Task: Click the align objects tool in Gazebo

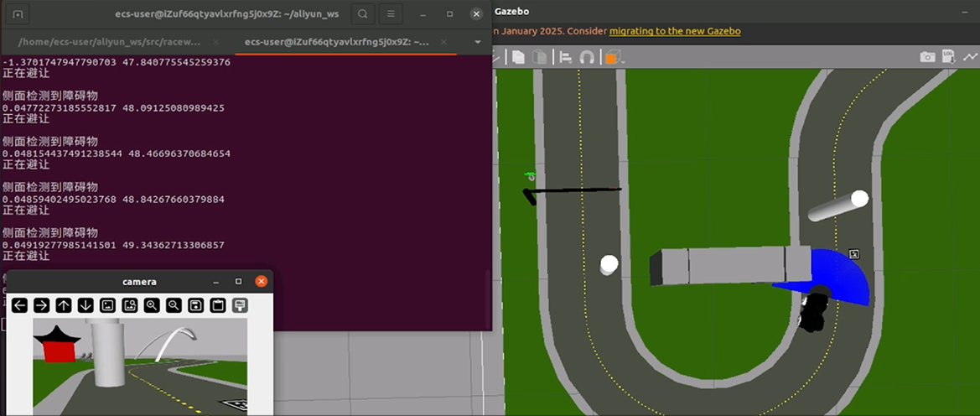Action: (x=566, y=57)
